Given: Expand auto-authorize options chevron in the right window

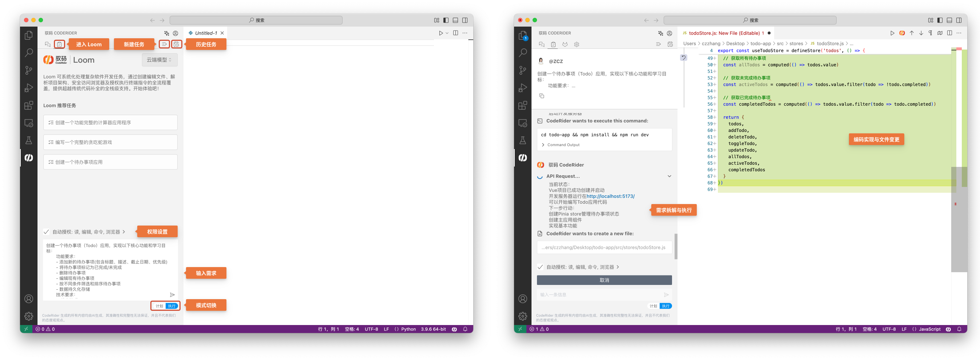Looking at the screenshot, I should tap(617, 267).
